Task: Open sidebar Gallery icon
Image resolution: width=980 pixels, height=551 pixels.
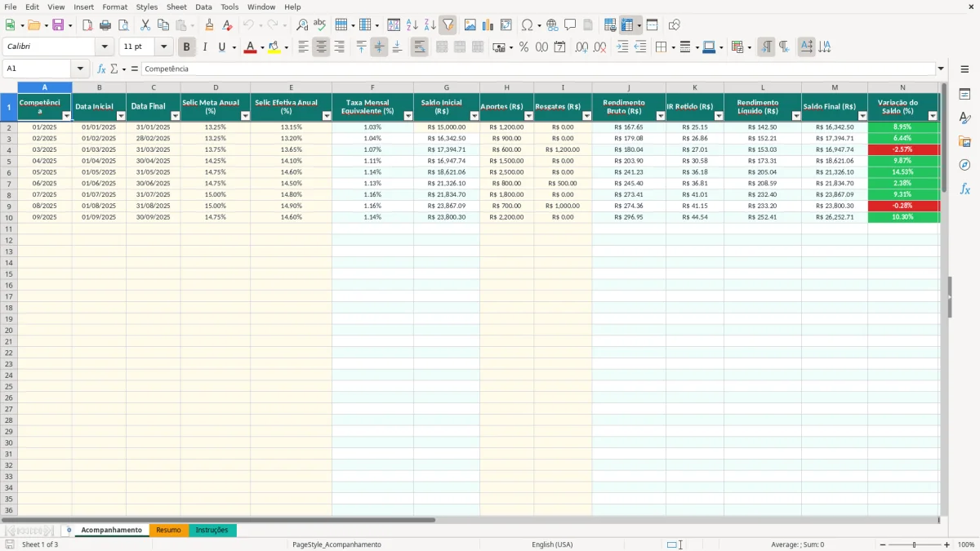Action: coord(964,141)
